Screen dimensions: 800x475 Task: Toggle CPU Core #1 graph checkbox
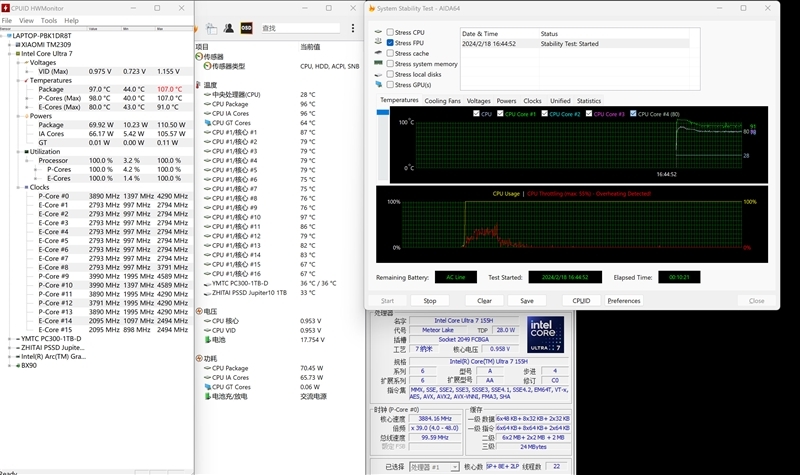(x=499, y=114)
